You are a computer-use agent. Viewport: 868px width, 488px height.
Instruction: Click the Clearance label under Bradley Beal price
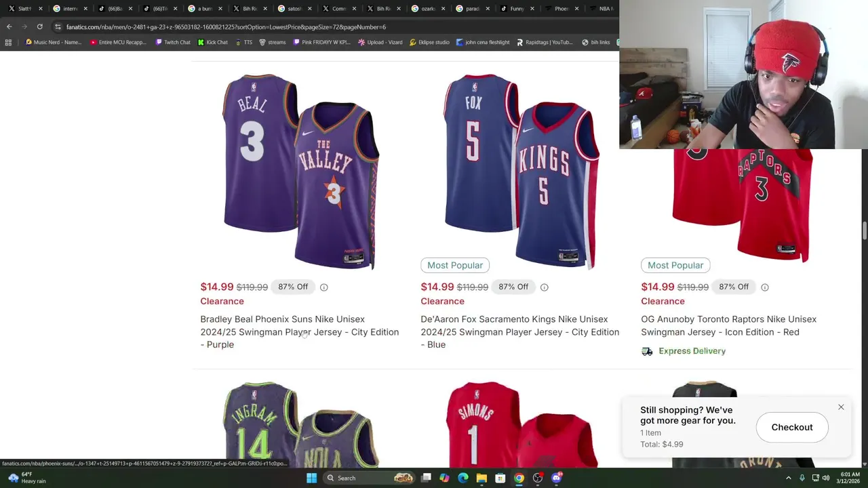(222, 301)
